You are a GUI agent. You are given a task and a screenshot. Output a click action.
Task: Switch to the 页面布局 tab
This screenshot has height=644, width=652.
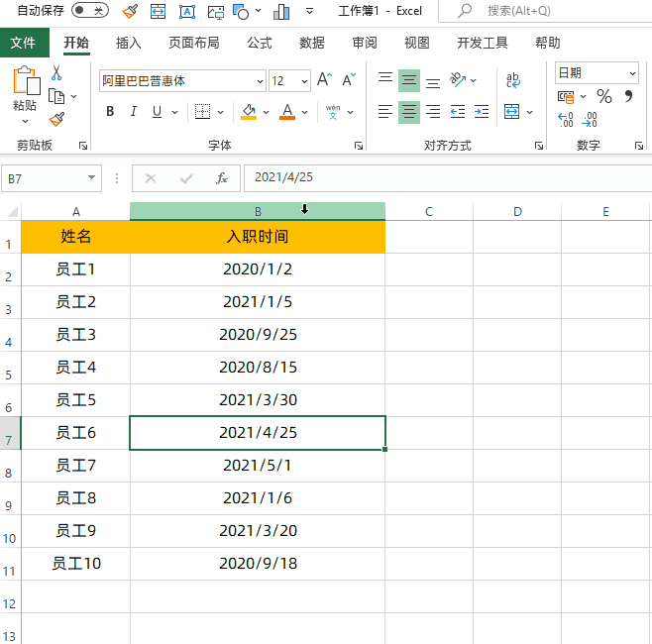point(194,43)
